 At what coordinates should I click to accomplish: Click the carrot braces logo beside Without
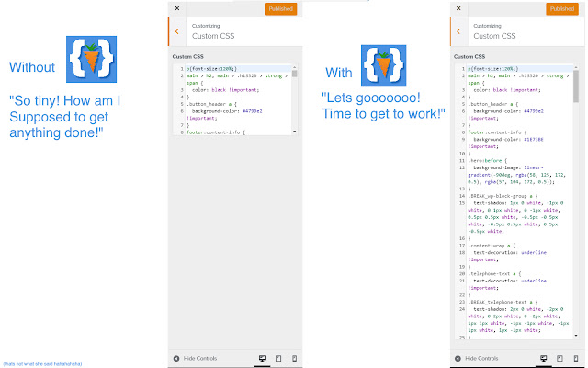click(91, 59)
